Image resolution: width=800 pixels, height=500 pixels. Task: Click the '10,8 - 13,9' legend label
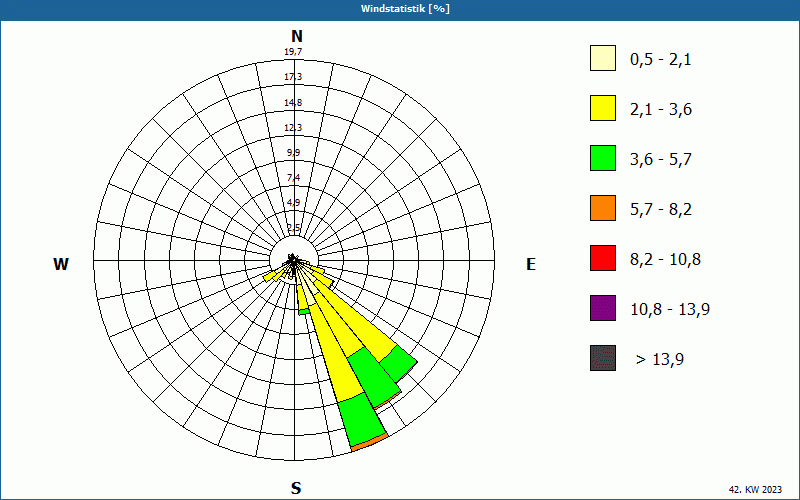[670, 310]
